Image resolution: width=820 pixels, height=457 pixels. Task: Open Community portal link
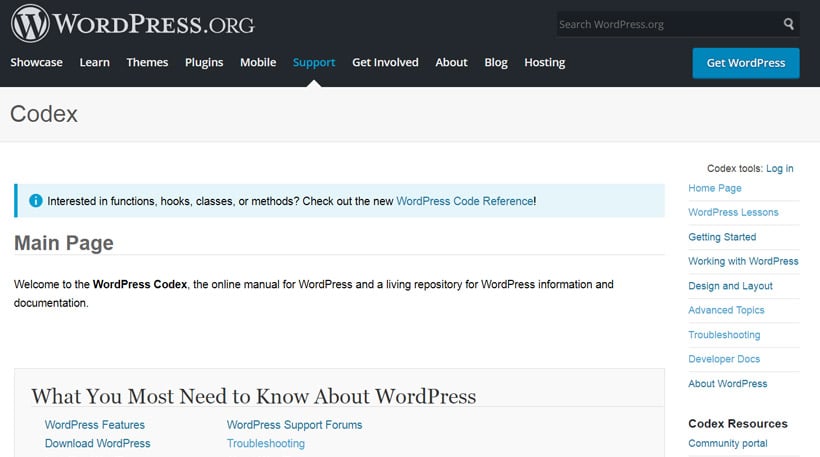(x=728, y=443)
